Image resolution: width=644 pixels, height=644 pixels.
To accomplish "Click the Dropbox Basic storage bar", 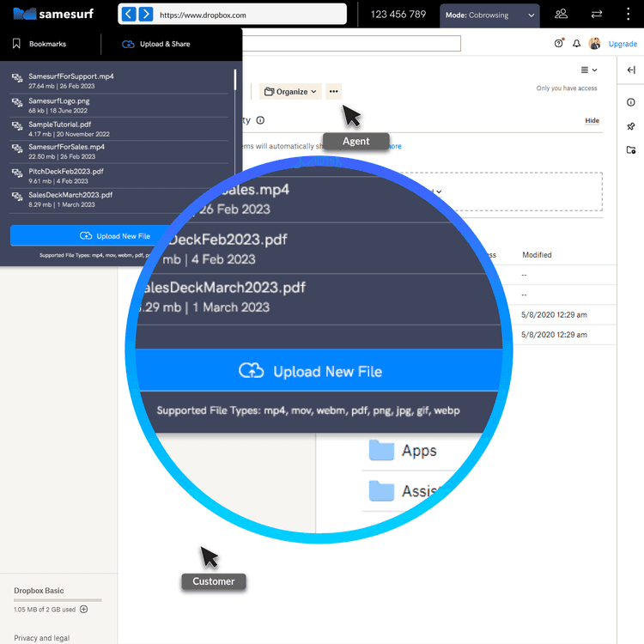I will [x=58, y=600].
